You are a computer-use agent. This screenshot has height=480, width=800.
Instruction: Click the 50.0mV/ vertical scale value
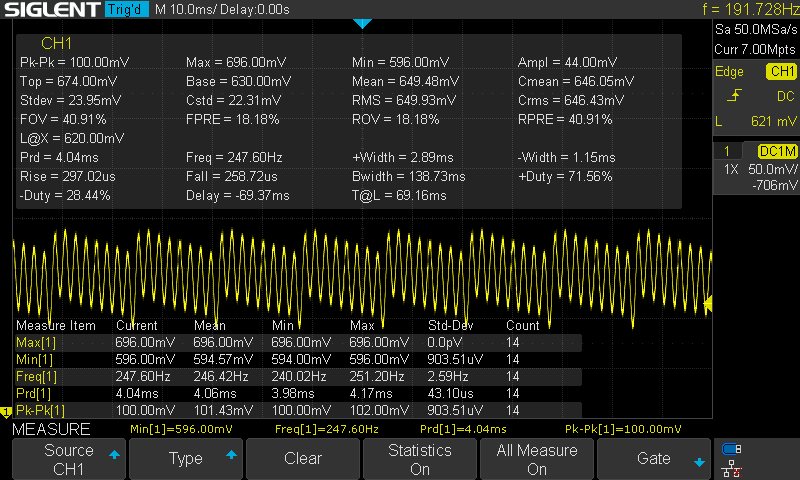coord(772,169)
